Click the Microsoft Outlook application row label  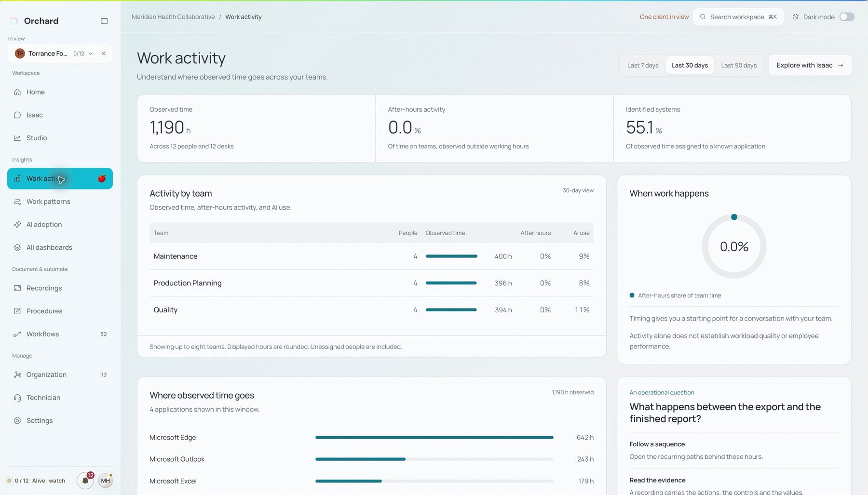(177, 459)
